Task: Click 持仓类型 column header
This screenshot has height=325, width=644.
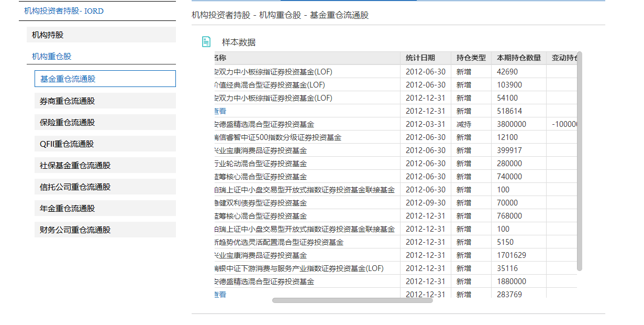Action: coord(471,58)
